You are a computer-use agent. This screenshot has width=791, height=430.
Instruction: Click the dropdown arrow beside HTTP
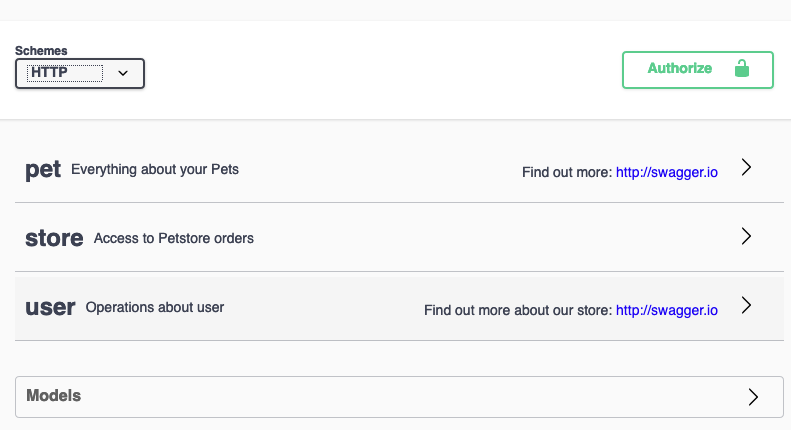point(123,73)
